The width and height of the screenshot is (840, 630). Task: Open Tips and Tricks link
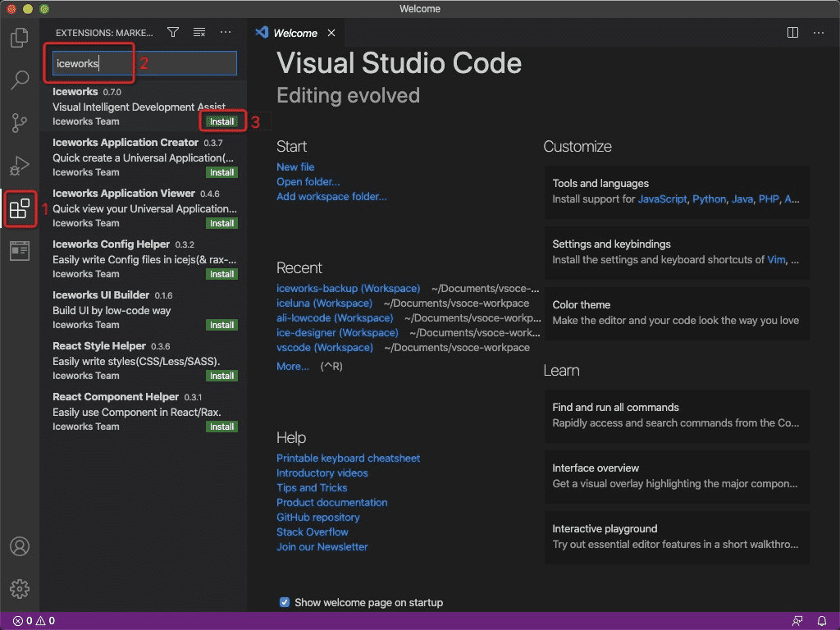coord(312,487)
